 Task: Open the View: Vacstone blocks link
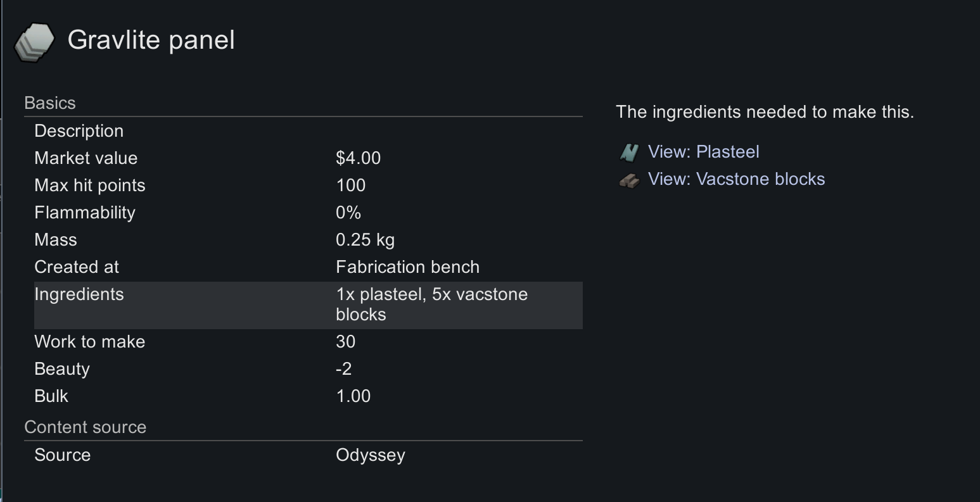[736, 179]
